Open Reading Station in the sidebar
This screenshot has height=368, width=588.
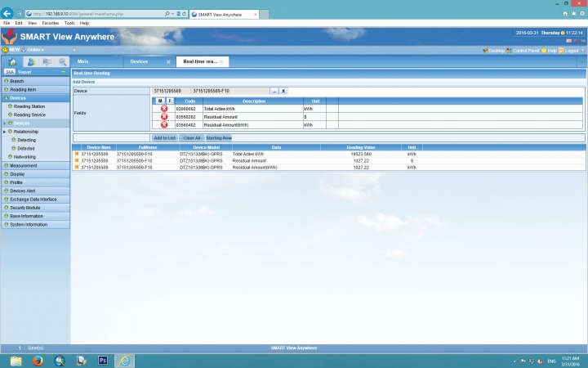[29, 106]
